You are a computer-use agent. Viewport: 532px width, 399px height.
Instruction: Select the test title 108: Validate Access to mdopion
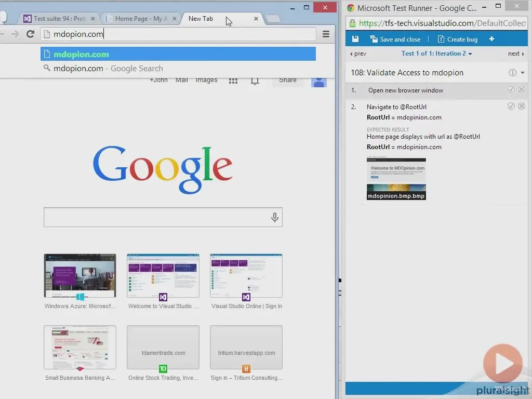click(x=407, y=73)
